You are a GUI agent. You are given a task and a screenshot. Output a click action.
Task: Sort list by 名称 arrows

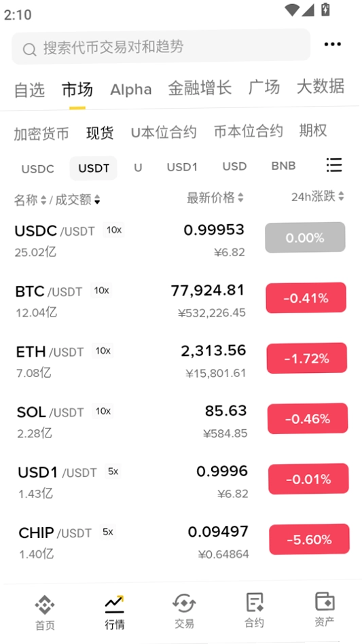(43, 200)
